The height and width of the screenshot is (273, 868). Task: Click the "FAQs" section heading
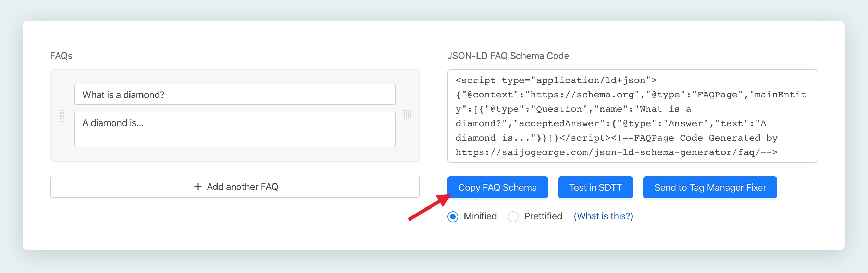(x=61, y=56)
